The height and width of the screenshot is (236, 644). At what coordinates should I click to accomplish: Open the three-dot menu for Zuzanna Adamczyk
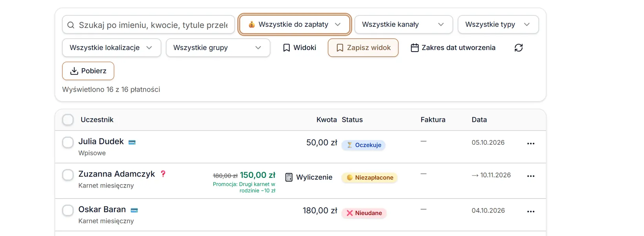coord(531,176)
